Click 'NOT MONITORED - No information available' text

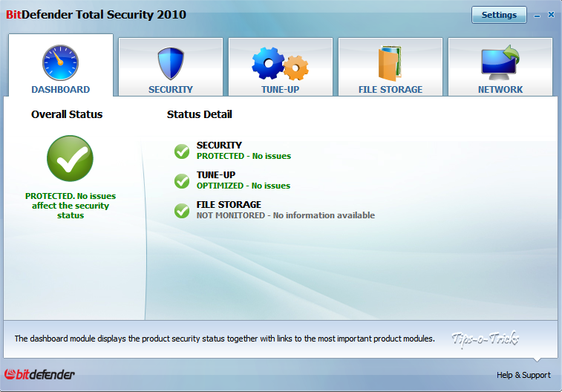[286, 215]
